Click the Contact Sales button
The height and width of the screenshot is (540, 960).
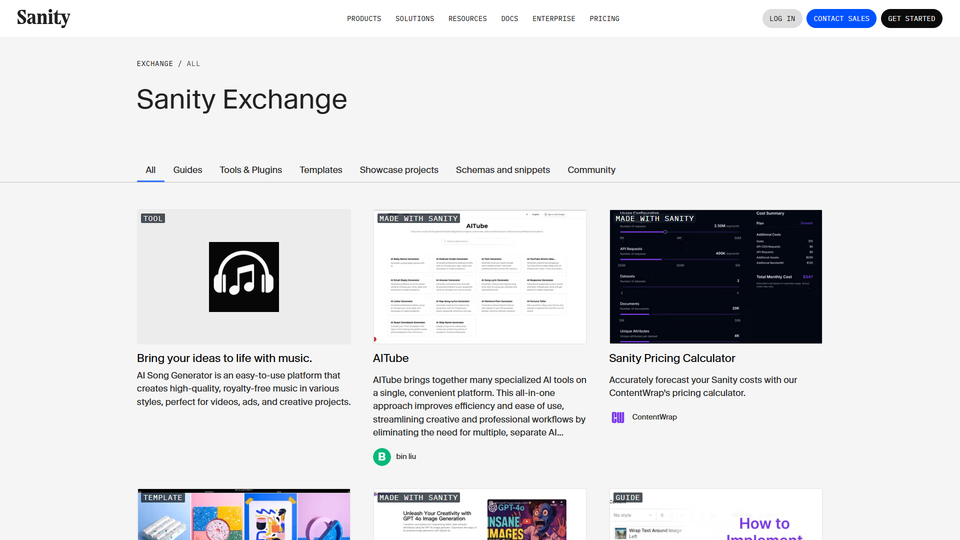[x=841, y=18]
